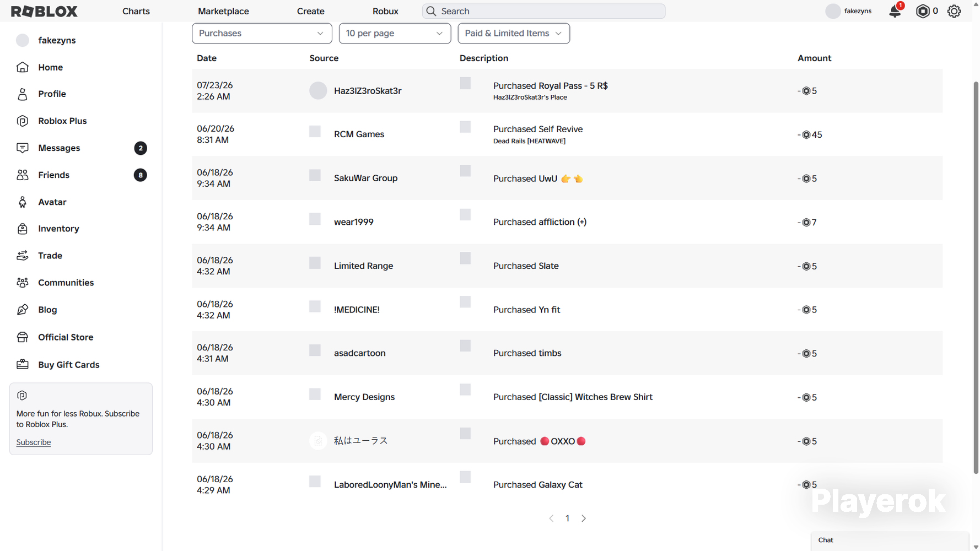This screenshot has width=980, height=551.
Task: Click the Home house icon
Action: pos(23,67)
